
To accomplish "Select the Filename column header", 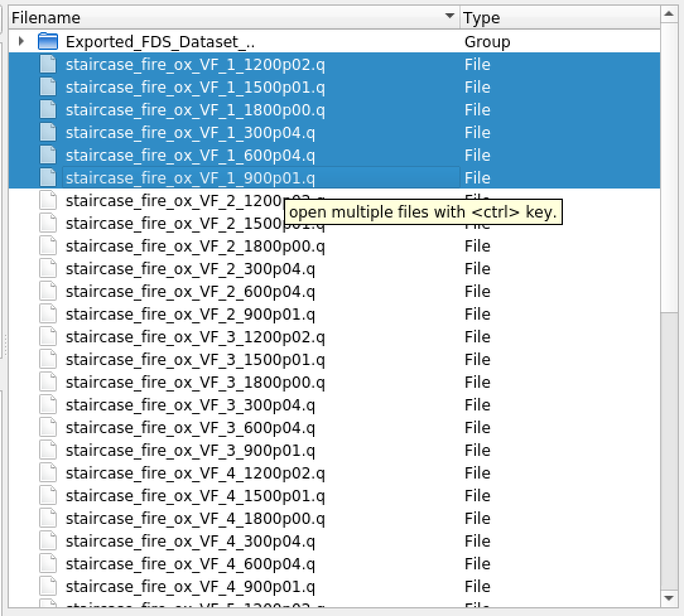I will click(189, 17).
